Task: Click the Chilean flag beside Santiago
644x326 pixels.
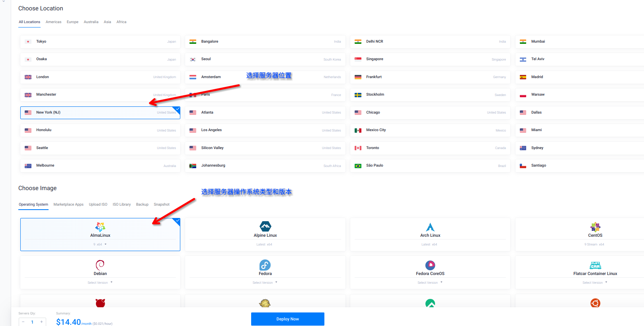Action: pos(523,166)
